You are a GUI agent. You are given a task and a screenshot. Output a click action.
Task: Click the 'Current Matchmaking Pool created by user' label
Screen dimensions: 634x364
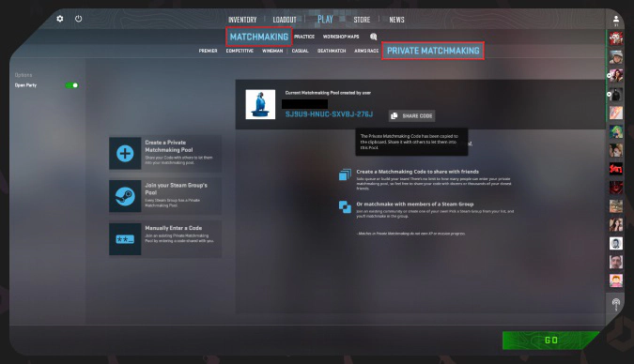pos(328,93)
